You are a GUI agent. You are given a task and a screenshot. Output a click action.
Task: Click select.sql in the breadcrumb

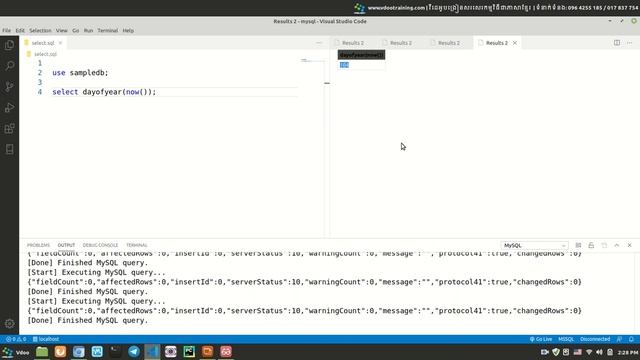pos(45,54)
